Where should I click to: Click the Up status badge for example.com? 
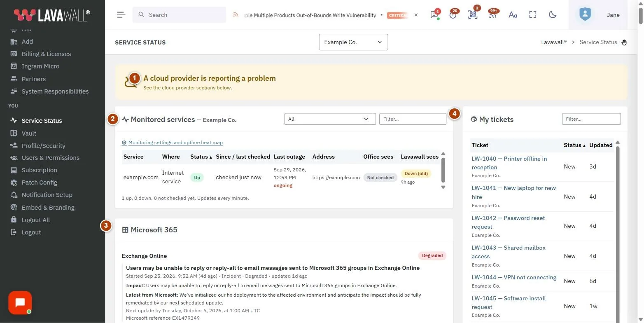pyautogui.click(x=197, y=178)
